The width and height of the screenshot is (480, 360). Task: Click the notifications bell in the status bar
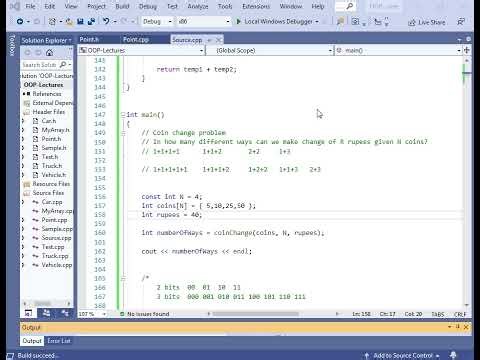(453, 355)
